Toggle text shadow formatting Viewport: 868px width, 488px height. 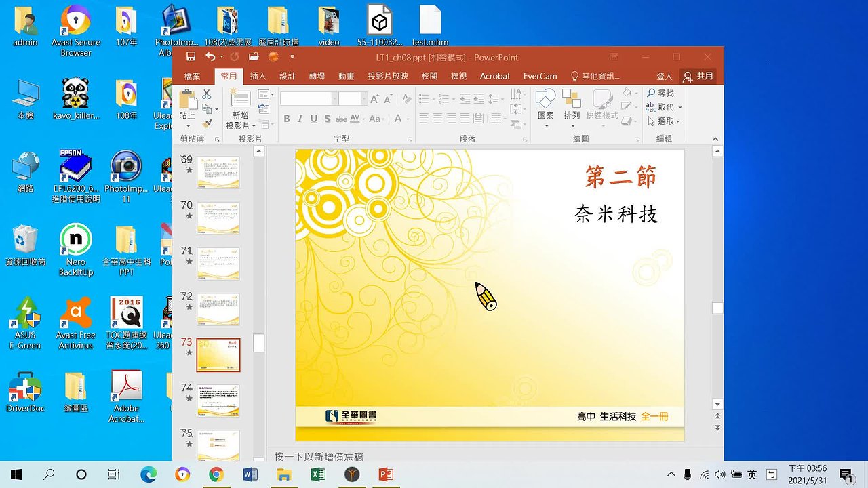(x=328, y=119)
